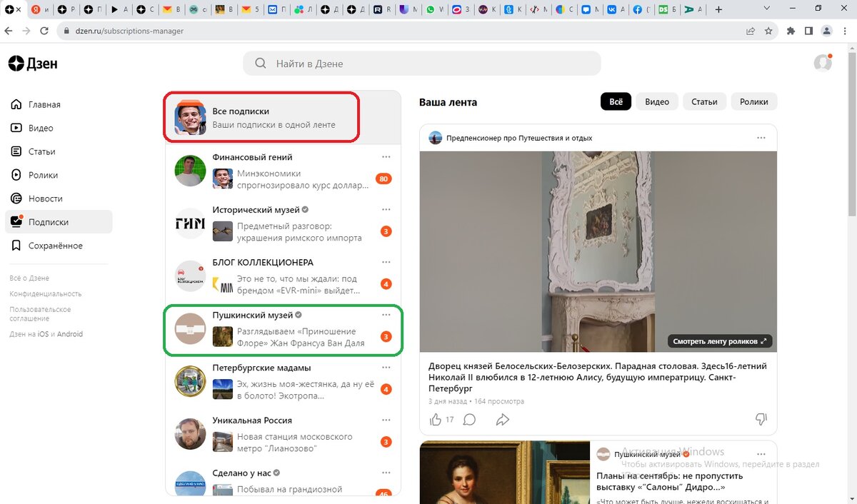Click the magnifier icon in search bar

click(x=261, y=64)
